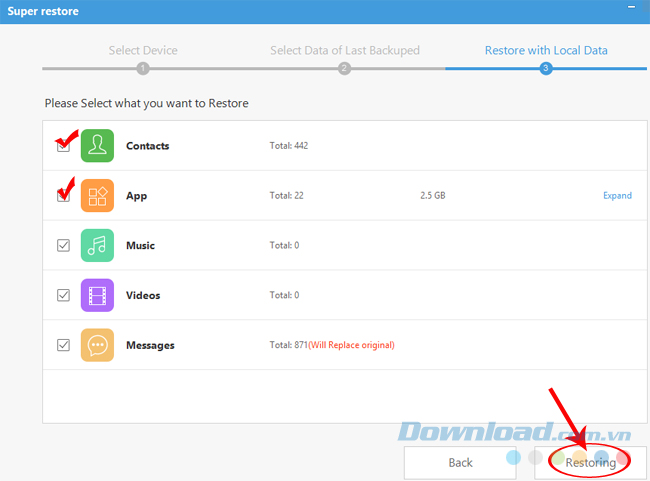Expand the App list details

617,196
